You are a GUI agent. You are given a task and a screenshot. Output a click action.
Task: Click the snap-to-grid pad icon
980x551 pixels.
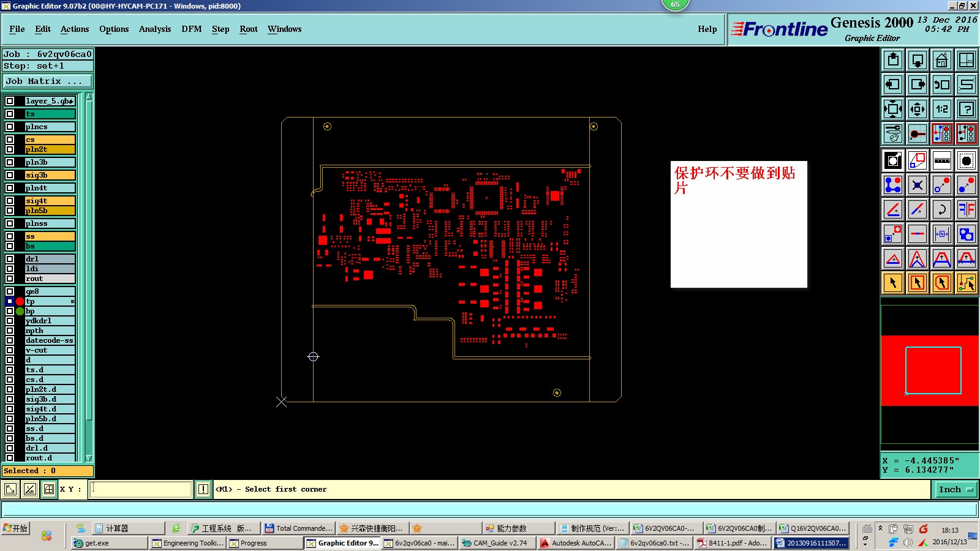(x=918, y=133)
